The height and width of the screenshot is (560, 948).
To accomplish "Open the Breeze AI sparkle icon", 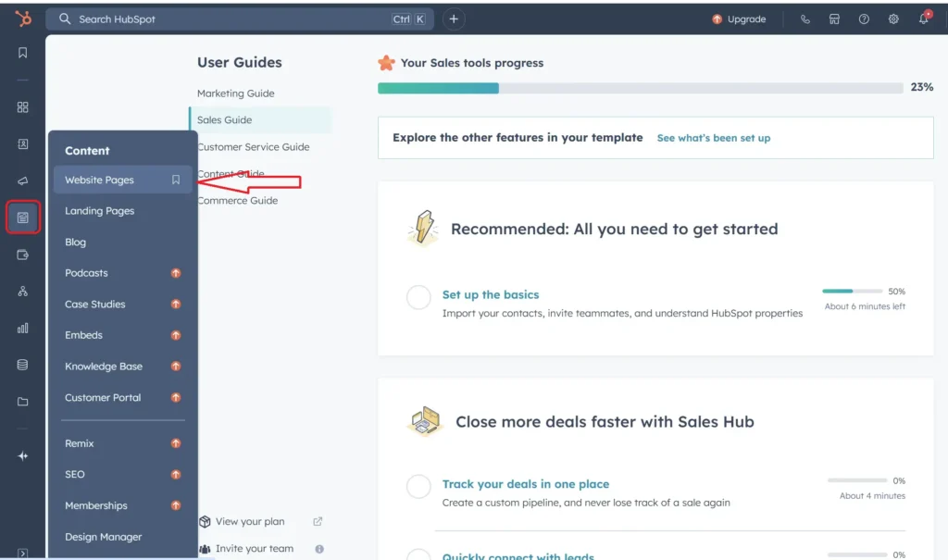I will coord(22,456).
